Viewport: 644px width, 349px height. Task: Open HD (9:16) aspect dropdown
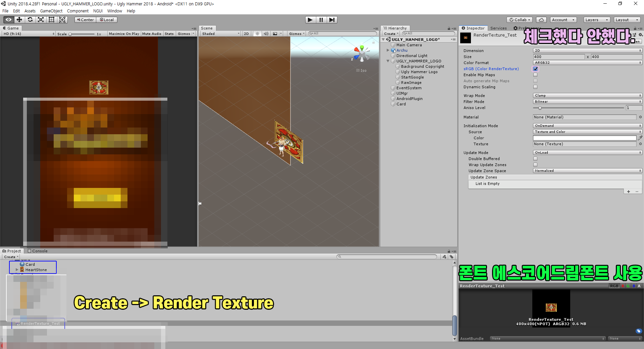(x=29, y=34)
